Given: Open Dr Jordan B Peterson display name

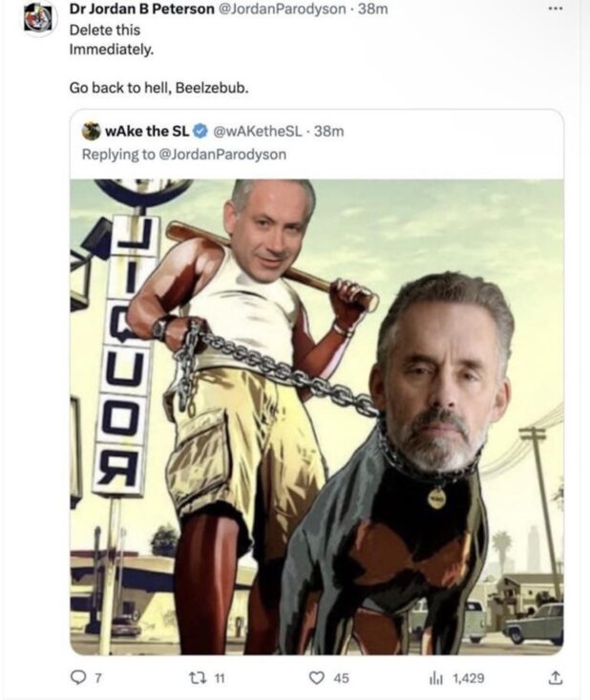Looking at the screenshot, I should (141, 9).
